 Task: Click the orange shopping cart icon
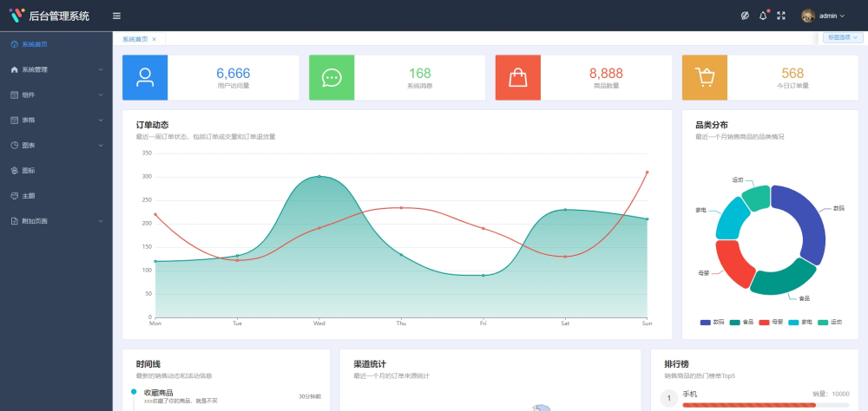(x=705, y=78)
